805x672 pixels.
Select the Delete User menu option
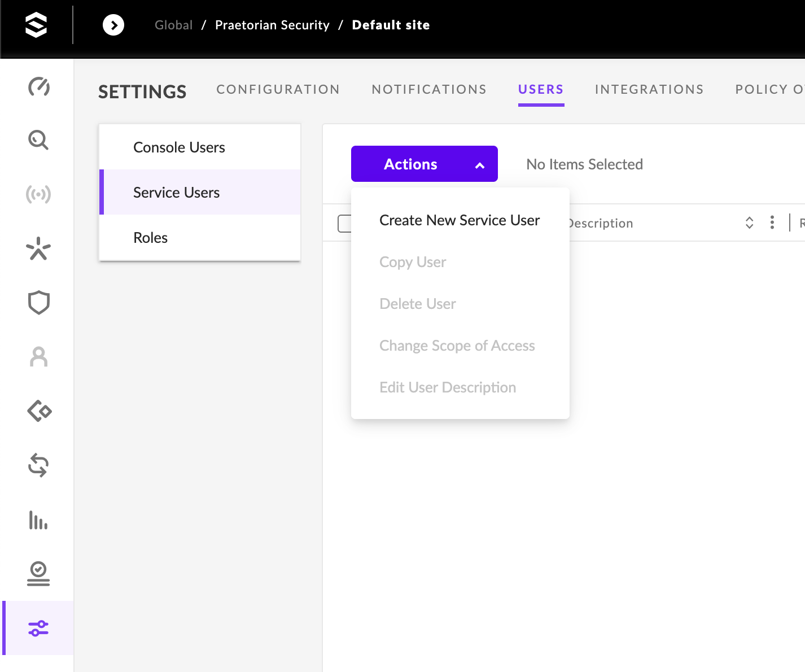click(x=418, y=304)
